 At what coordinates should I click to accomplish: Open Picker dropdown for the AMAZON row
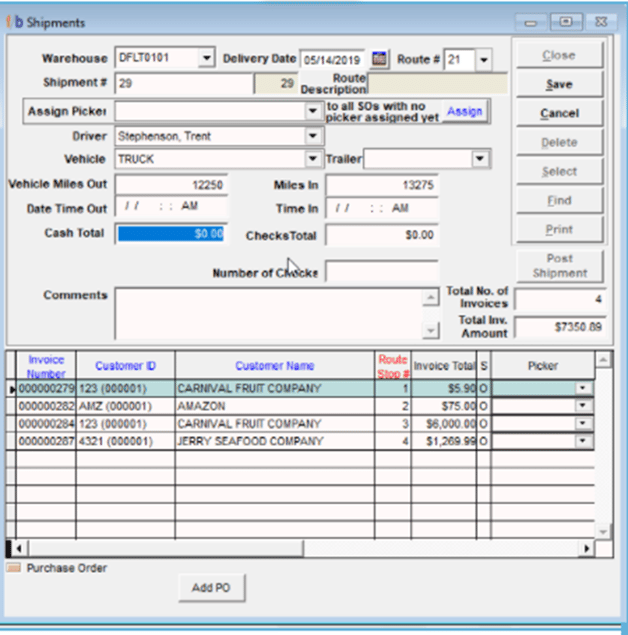click(583, 405)
